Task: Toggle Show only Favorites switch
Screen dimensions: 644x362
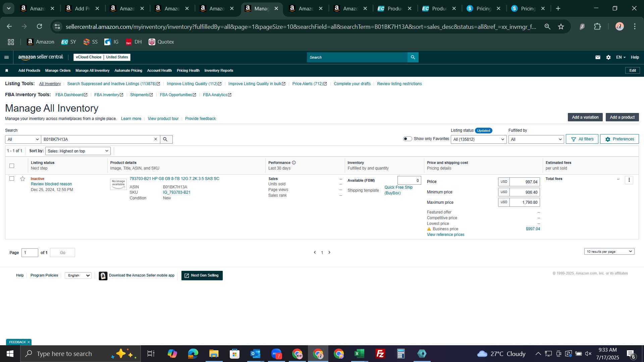Action: click(407, 139)
